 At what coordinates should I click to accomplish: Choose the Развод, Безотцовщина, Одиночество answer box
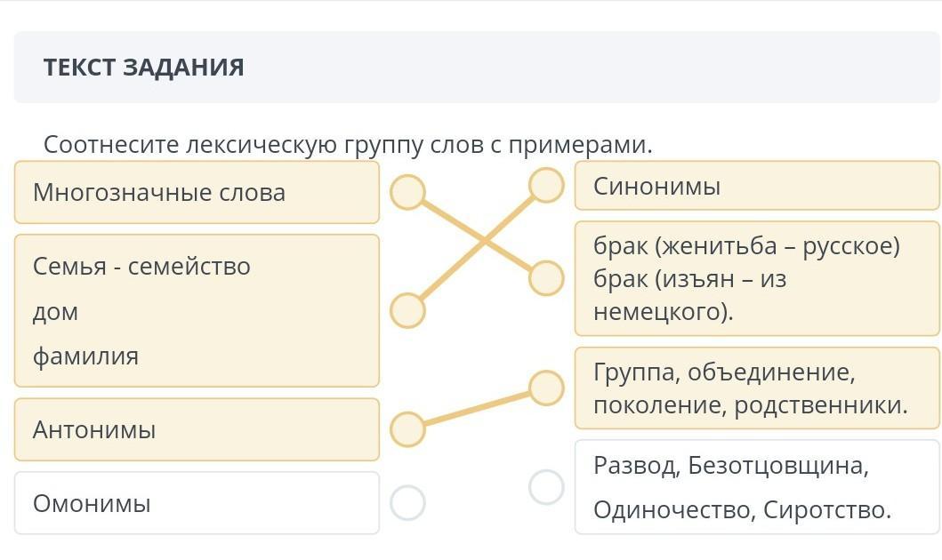757,487
